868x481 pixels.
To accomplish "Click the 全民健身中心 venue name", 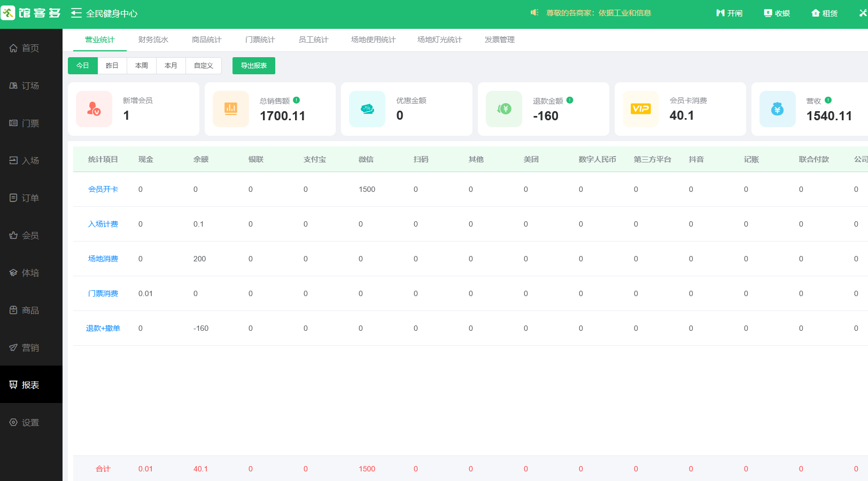I will click(112, 13).
